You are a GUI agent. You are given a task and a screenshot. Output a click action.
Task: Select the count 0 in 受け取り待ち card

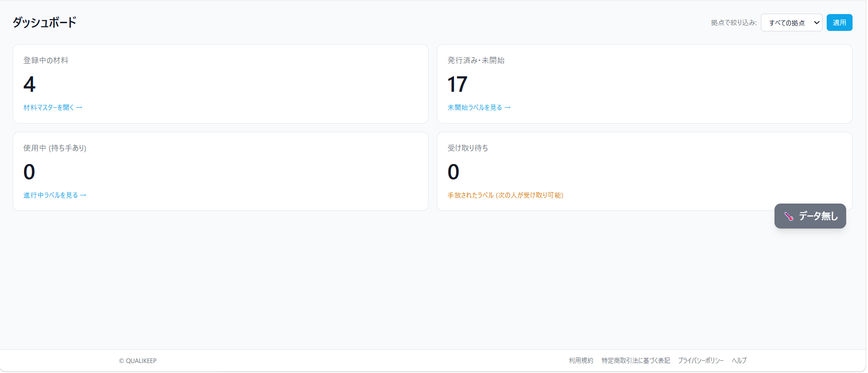coord(453,172)
